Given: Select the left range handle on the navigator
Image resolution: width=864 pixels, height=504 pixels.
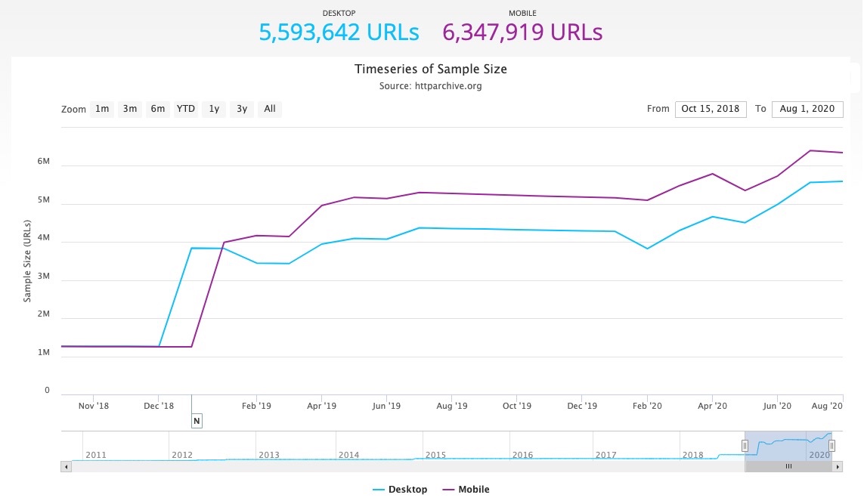Looking at the screenshot, I should 745,446.
